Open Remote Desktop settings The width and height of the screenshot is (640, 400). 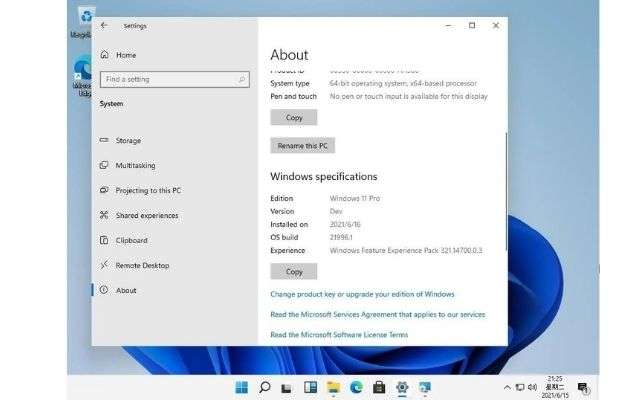(142, 265)
